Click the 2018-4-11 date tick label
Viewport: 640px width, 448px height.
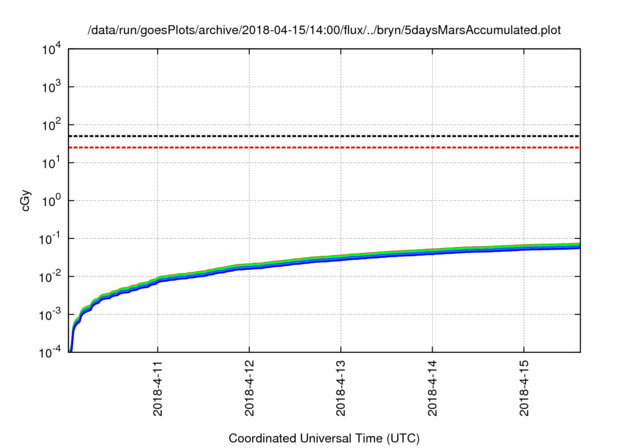pyautogui.click(x=158, y=388)
